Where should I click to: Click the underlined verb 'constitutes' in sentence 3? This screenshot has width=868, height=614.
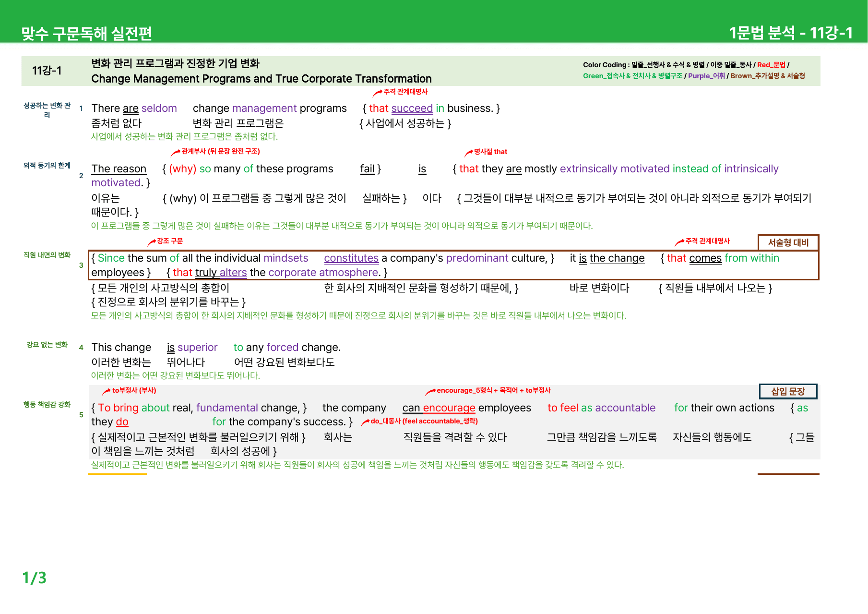(x=351, y=258)
